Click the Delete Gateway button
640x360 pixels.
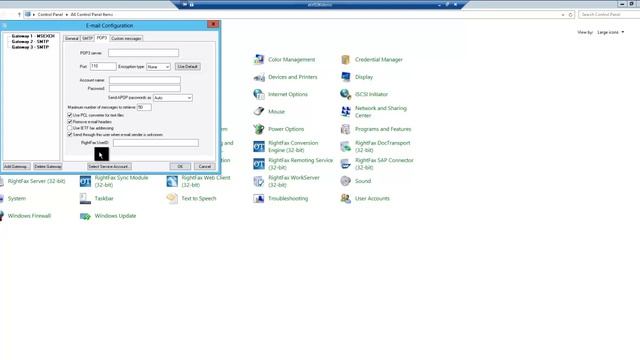tap(48, 167)
